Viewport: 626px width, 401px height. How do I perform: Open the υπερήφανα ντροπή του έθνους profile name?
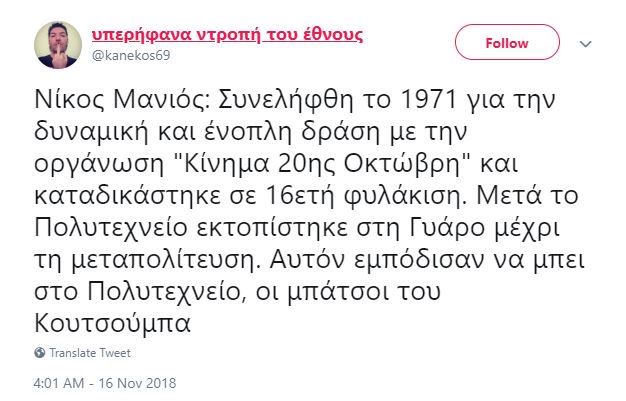pos(227,35)
